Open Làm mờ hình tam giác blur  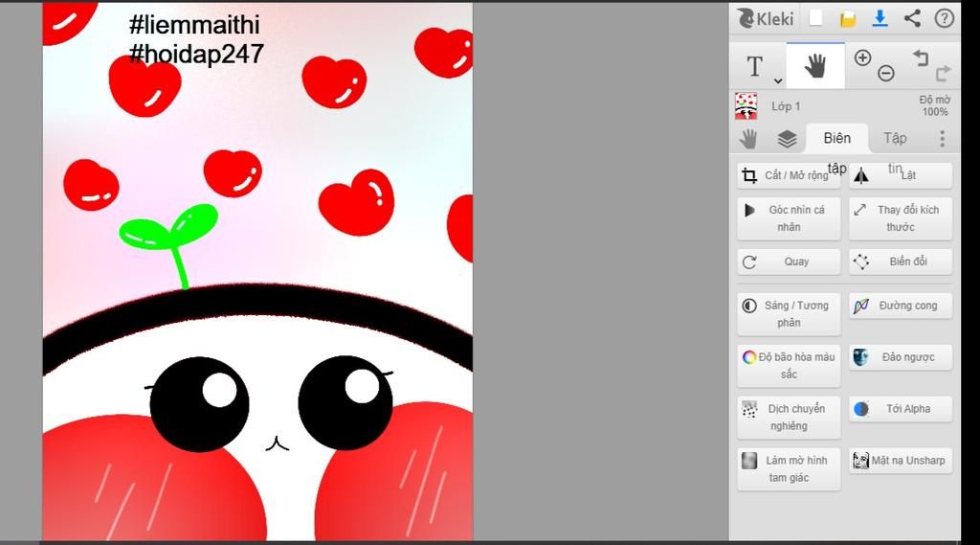click(789, 469)
